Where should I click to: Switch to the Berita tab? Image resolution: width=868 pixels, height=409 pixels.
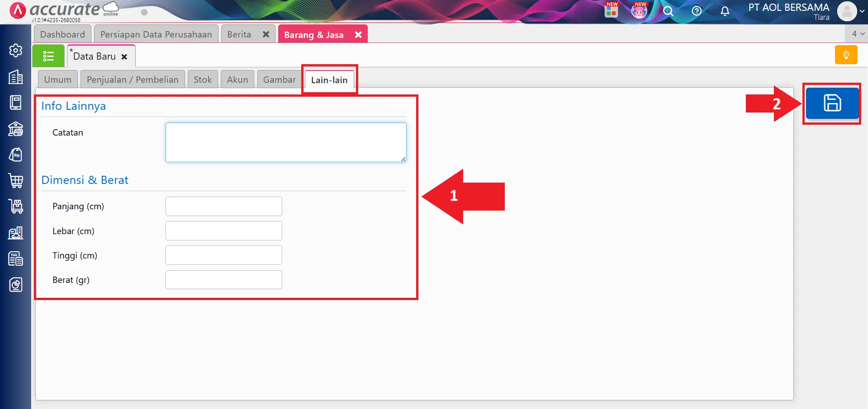239,34
